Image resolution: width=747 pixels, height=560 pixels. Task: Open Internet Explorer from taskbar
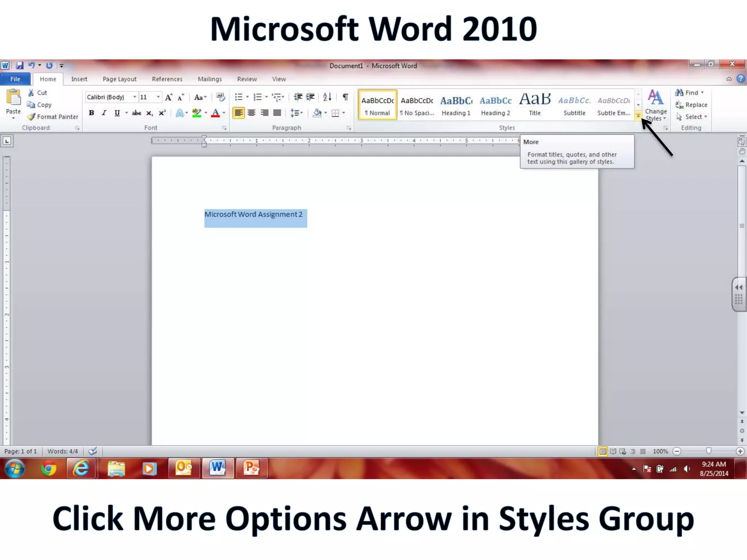(x=81, y=468)
